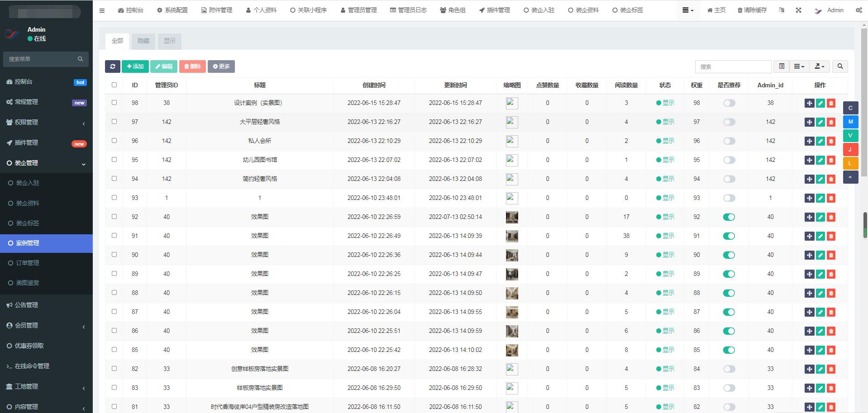Enable the recommend switch for row 98
Viewport: 868px width, 413px height.
pos(729,103)
